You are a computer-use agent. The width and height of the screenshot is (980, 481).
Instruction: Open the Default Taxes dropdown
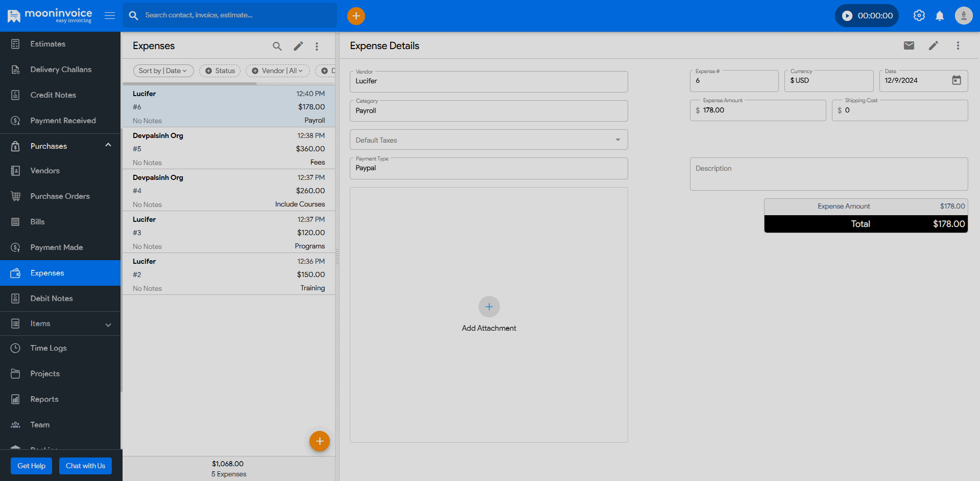pos(489,140)
